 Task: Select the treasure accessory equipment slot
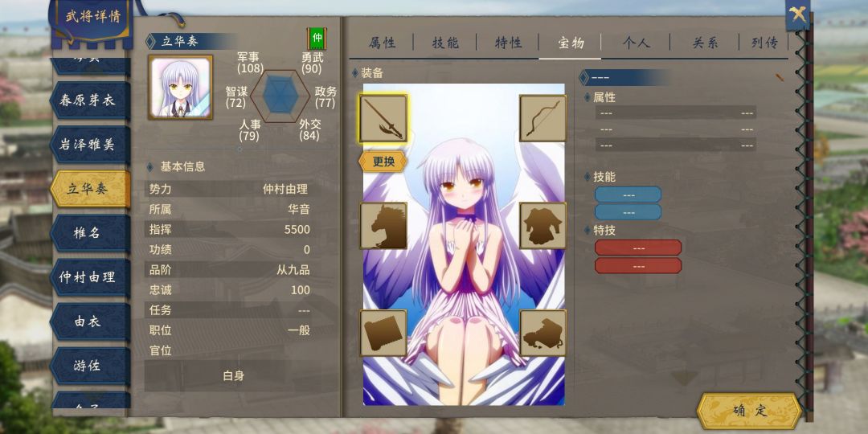click(542, 333)
